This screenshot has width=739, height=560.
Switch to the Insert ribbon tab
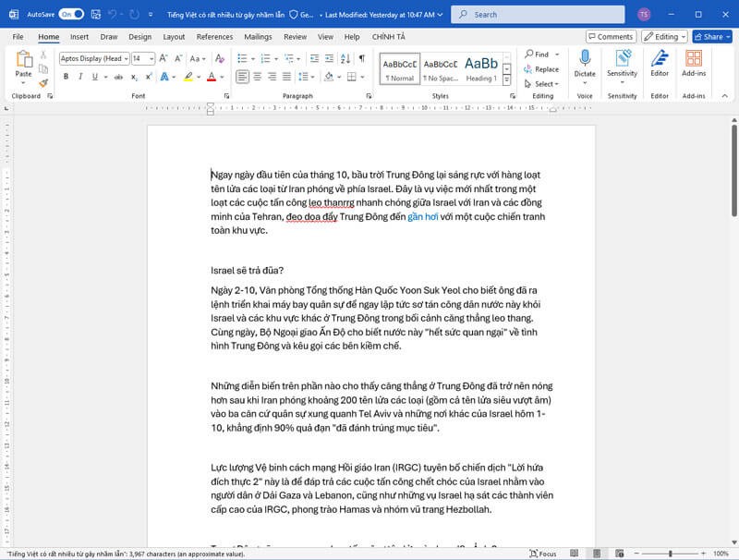pyautogui.click(x=79, y=37)
